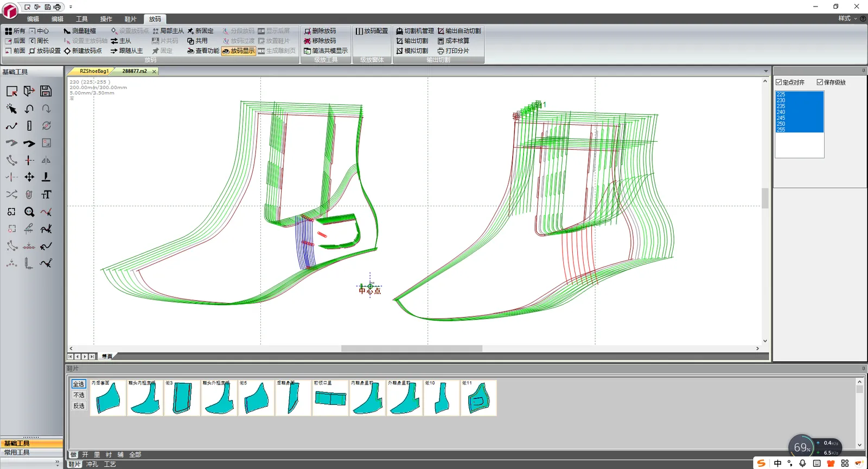This screenshot has width=868, height=469.
Task: Click the undo arrow in the tool panel
Action: [29, 109]
